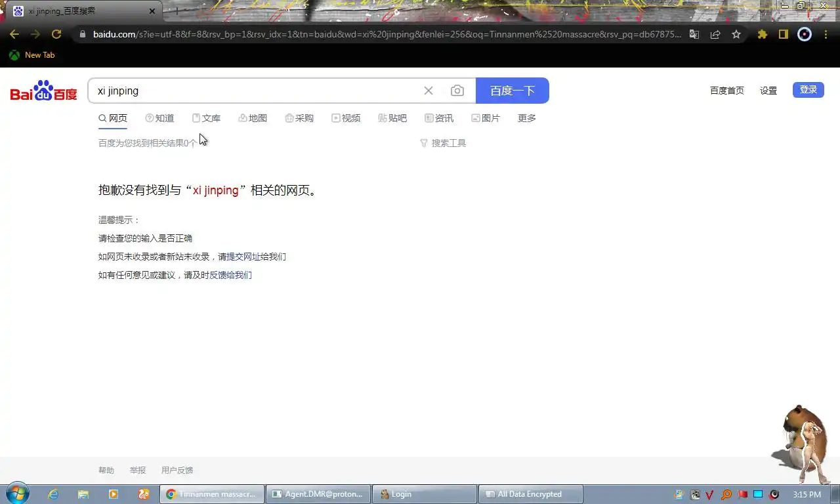The width and height of the screenshot is (840, 504).
Task: Click the profile avatar icon
Action: pos(805,34)
